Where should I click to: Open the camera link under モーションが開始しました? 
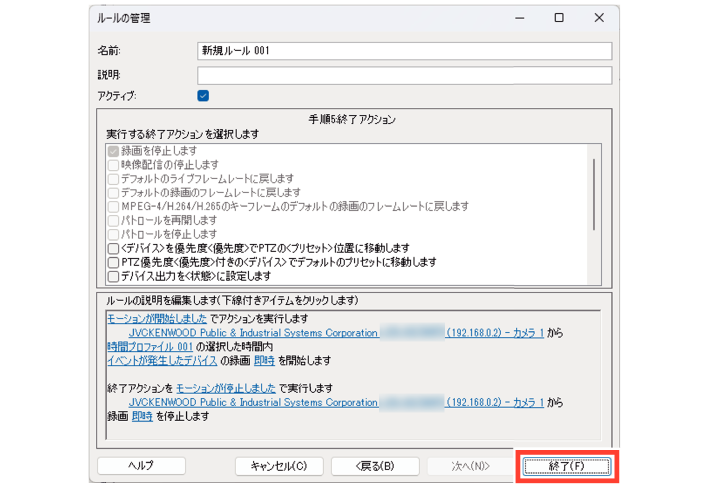pyautogui.click(x=336, y=333)
